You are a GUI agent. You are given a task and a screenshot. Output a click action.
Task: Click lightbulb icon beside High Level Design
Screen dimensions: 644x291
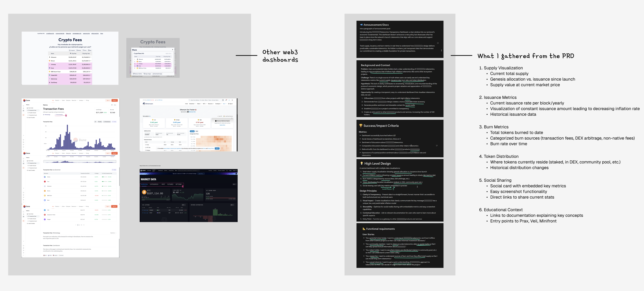pos(361,163)
